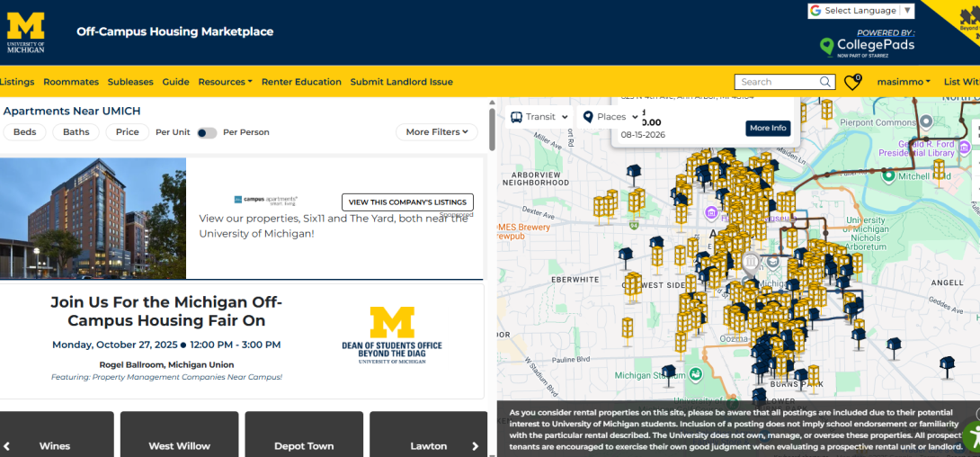Click the search magnifier icon
The width and height of the screenshot is (980, 457).
tap(825, 82)
